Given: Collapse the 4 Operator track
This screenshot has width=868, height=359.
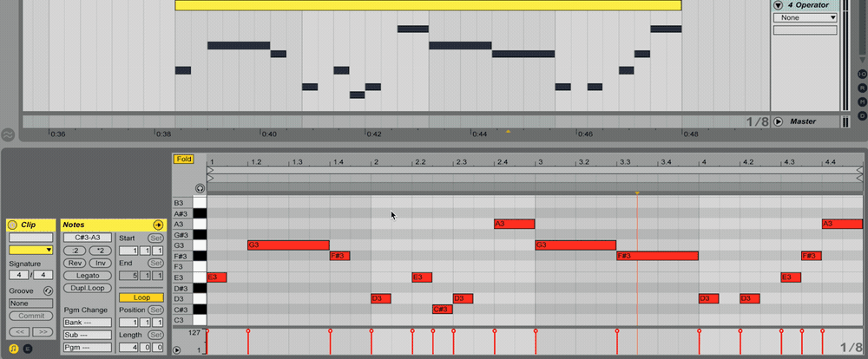Looking at the screenshot, I should pos(779,5).
